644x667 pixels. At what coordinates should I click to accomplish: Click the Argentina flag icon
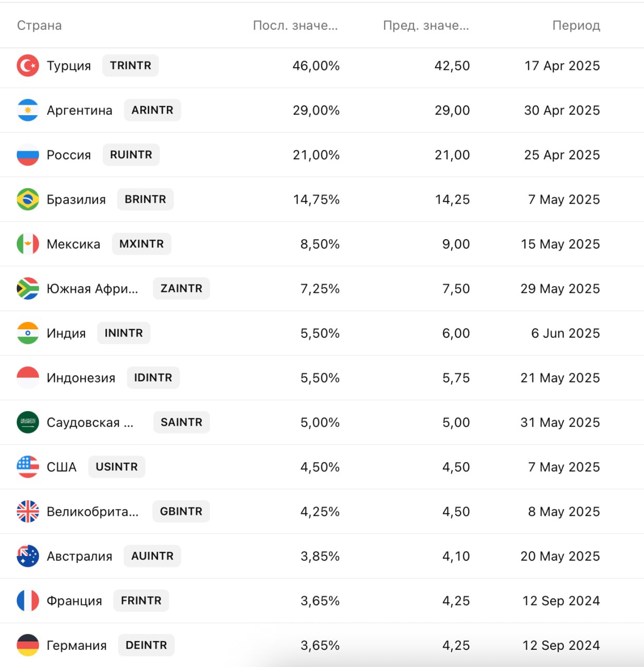coord(28,110)
